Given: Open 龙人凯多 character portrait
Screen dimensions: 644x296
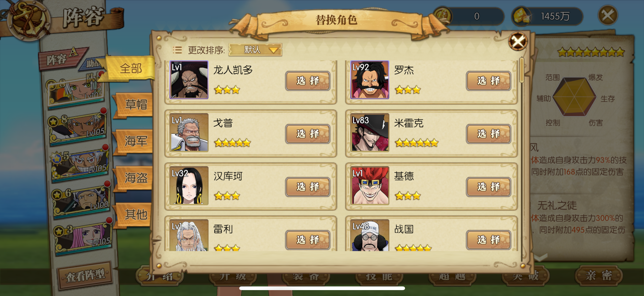Looking at the screenshot, I should 189,80.
